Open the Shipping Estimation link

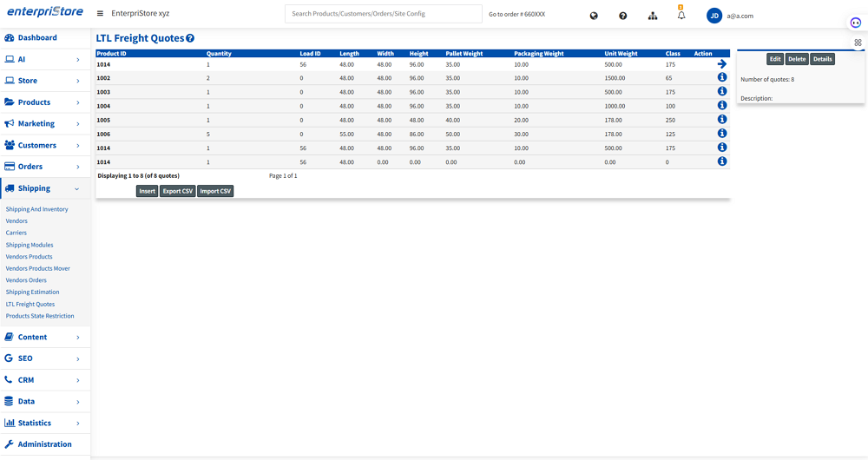32,292
